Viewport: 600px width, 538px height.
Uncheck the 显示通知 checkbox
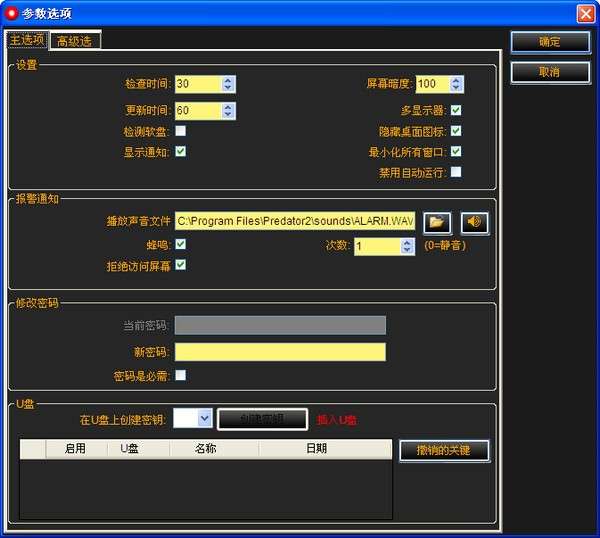[181, 151]
